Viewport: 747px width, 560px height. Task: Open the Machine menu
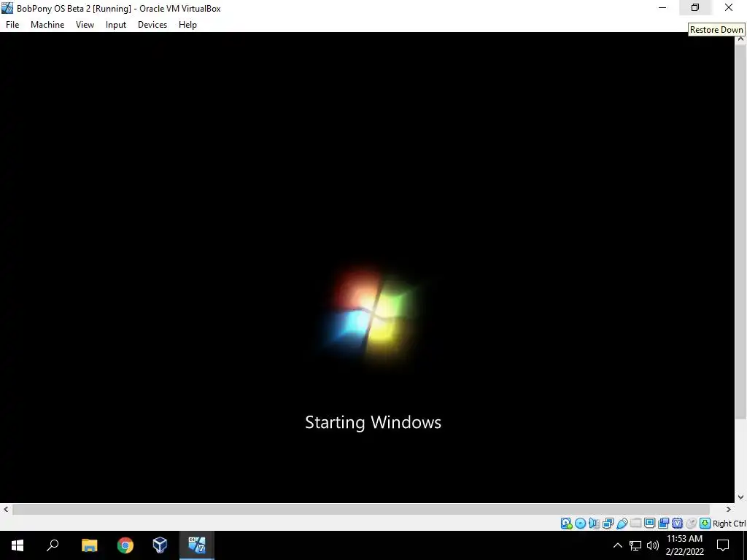click(47, 25)
